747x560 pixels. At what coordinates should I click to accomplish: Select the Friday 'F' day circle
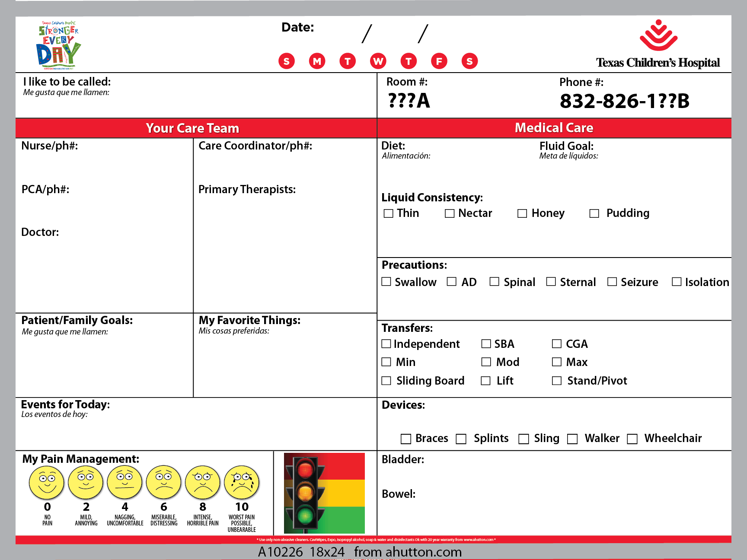pyautogui.click(x=439, y=61)
